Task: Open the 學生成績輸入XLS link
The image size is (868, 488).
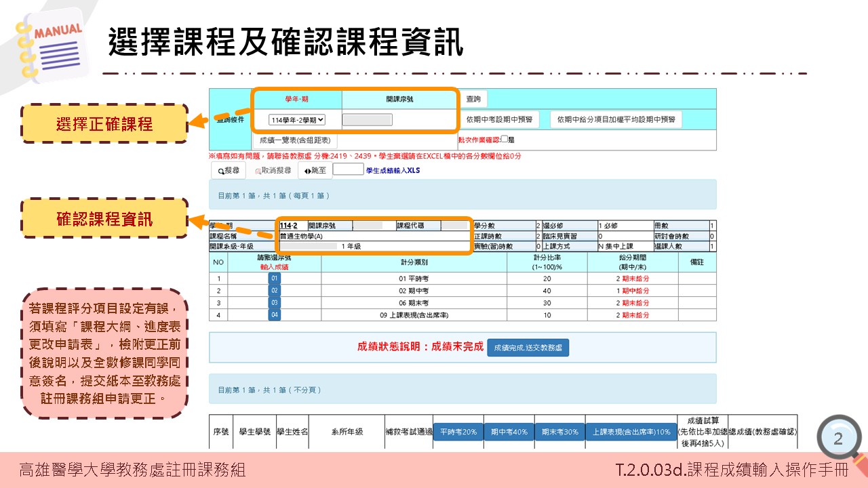Action: 392,171
